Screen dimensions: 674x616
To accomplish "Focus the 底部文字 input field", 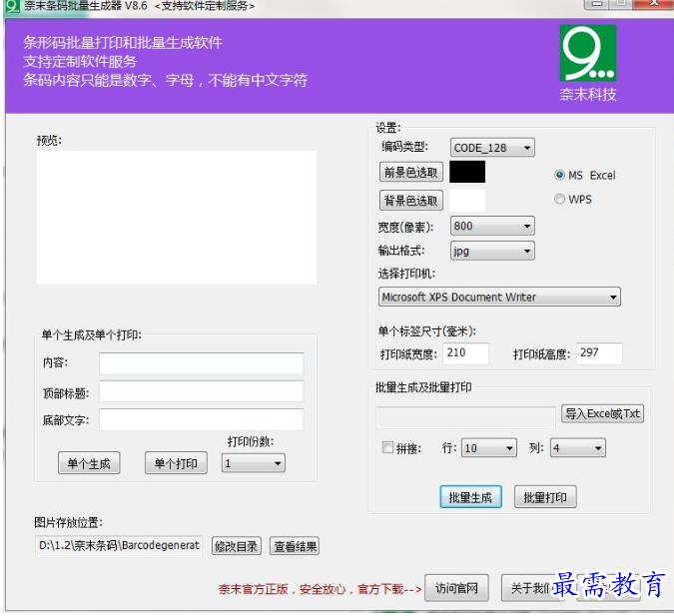I will point(201,419).
